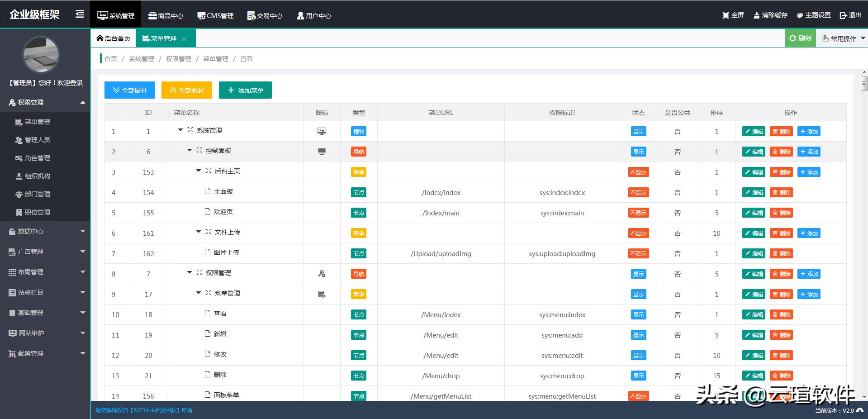
Task: Toggle the 显示 status for 系统管理
Action: click(638, 132)
